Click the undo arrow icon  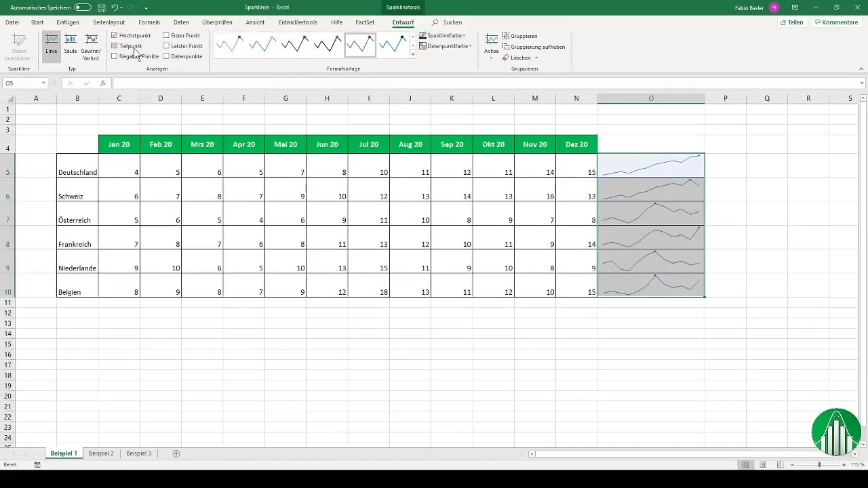point(115,7)
